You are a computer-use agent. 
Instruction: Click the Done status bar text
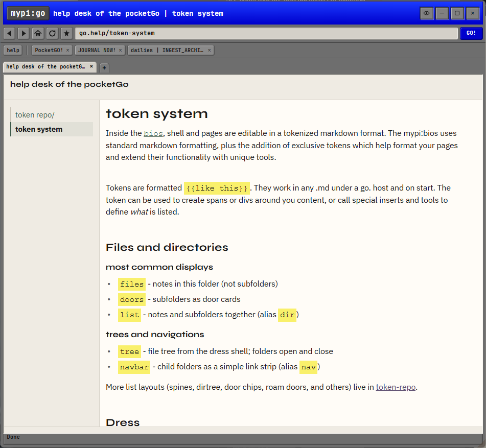pos(13,437)
